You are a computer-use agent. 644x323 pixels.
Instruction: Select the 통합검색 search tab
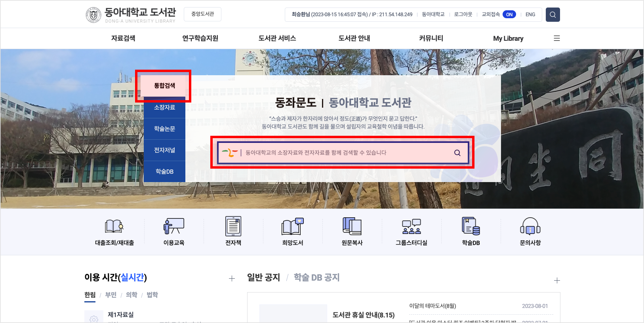(164, 86)
